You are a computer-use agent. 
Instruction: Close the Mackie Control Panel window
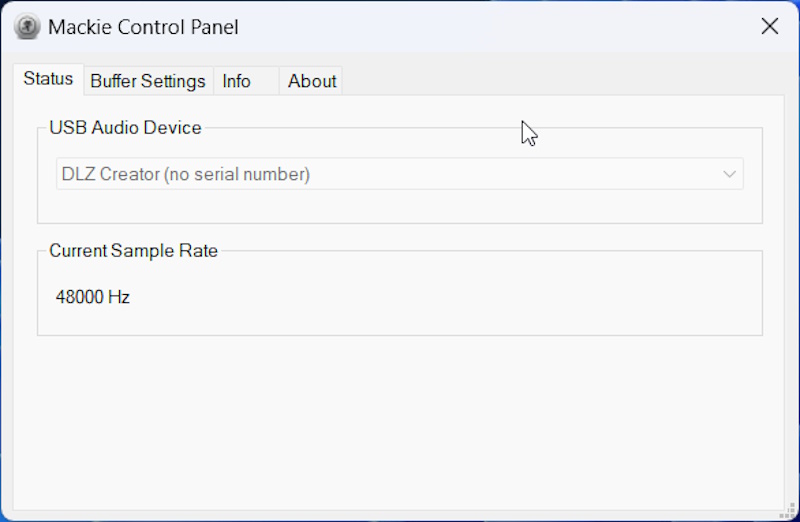[x=769, y=26]
